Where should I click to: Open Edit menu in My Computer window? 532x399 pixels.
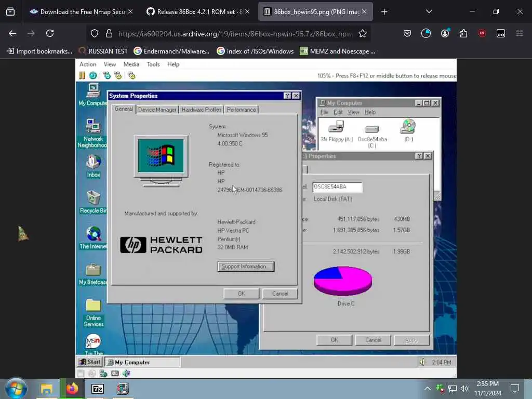(x=338, y=112)
